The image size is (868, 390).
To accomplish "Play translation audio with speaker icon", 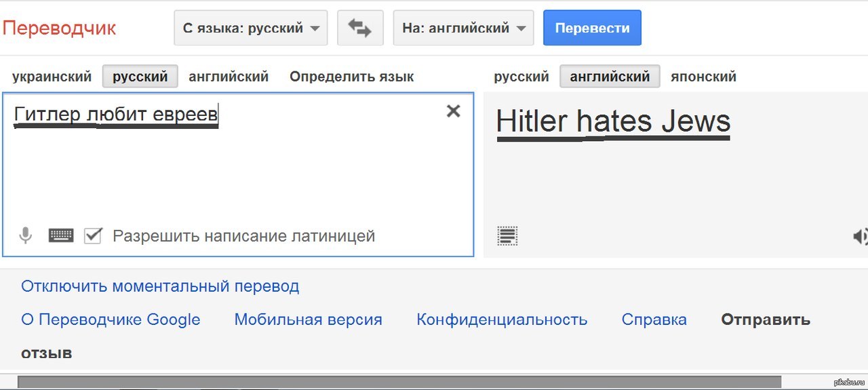I will pos(860,236).
